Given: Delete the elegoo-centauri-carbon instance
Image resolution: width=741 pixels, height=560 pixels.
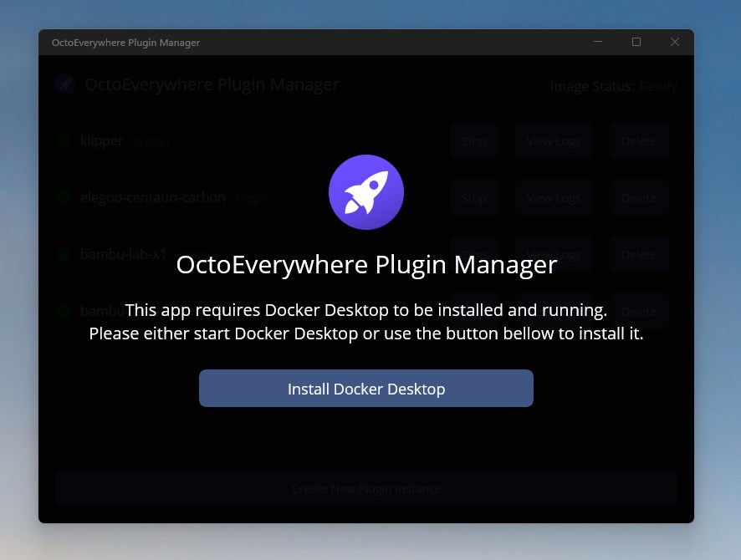Looking at the screenshot, I should point(638,198).
